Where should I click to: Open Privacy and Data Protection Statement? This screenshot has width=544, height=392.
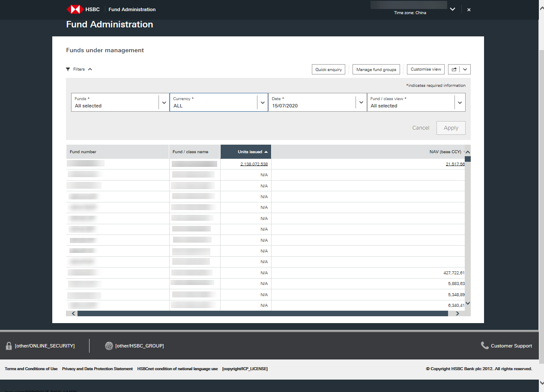coord(97,369)
